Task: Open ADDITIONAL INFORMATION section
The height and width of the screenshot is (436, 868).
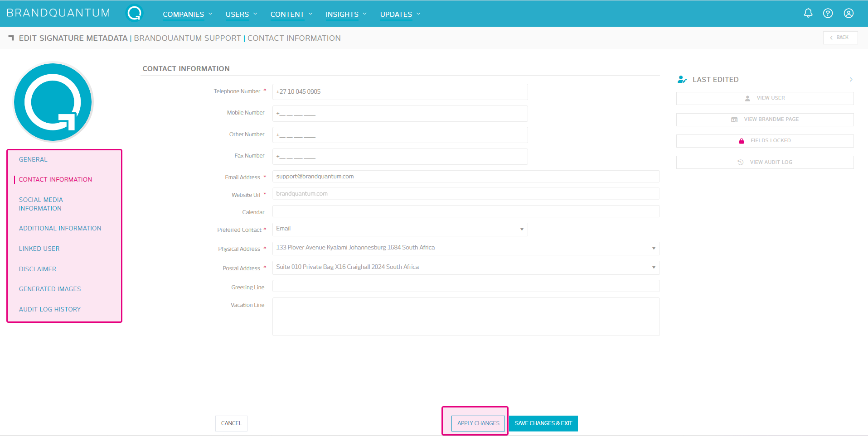Action: (x=60, y=228)
